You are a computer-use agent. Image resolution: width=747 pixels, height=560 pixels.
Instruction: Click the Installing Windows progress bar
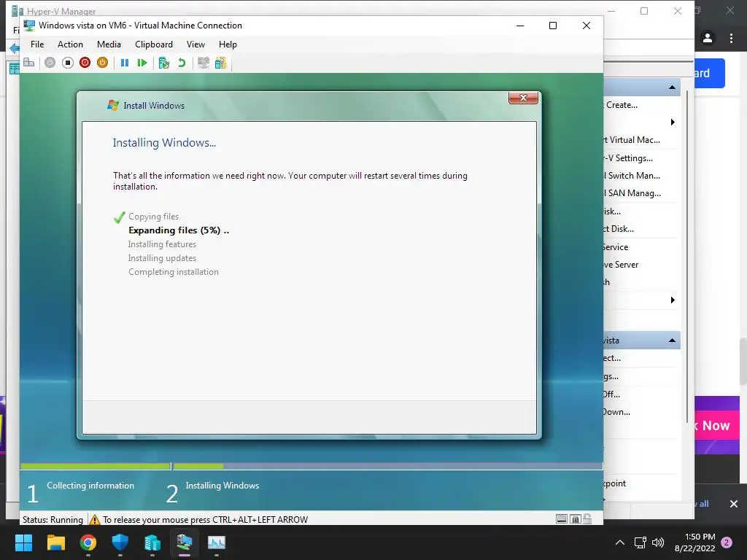click(x=388, y=466)
